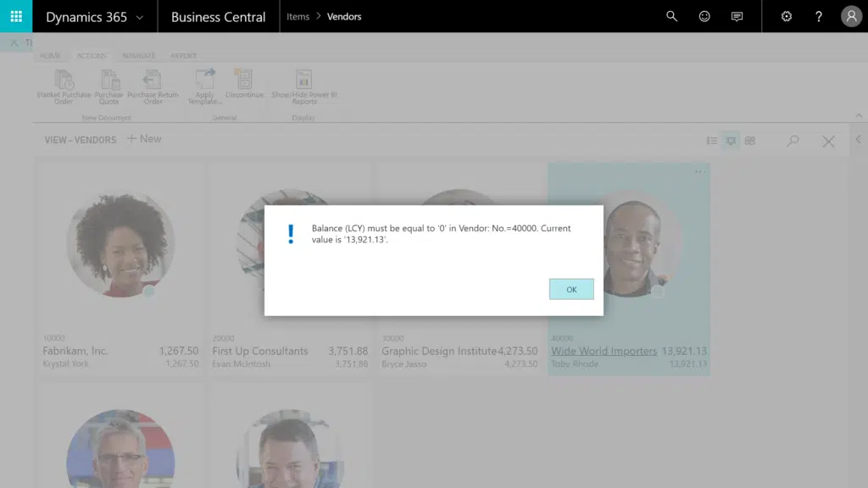
Task: Click the help question mark icon
Action: (x=818, y=16)
